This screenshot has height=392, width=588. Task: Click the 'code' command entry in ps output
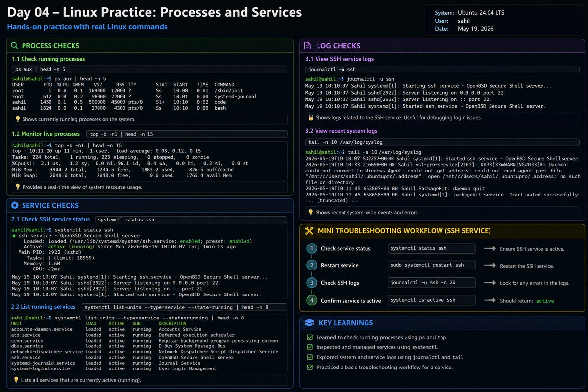coord(220,102)
